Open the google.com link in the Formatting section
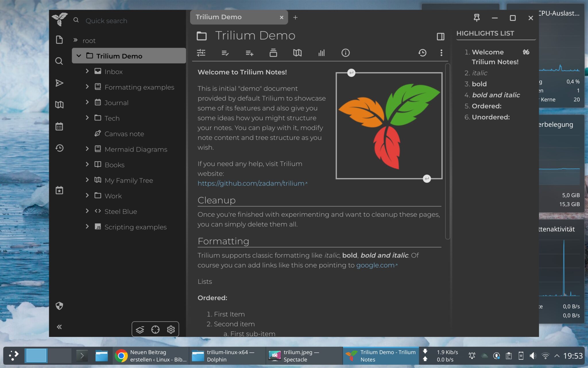Screen dimensions: 588x368 pyautogui.click(x=375, y=265)
